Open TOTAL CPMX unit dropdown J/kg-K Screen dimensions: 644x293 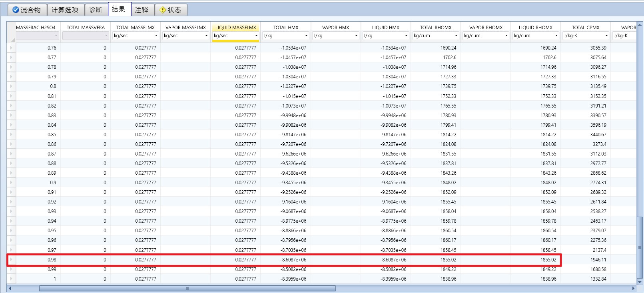(586, 36)
